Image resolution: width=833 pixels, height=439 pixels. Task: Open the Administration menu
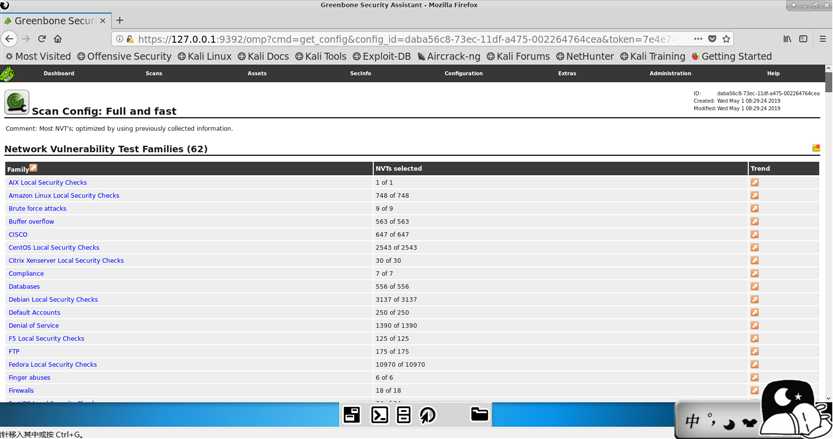pyautogui.click(x=670, y=73)
